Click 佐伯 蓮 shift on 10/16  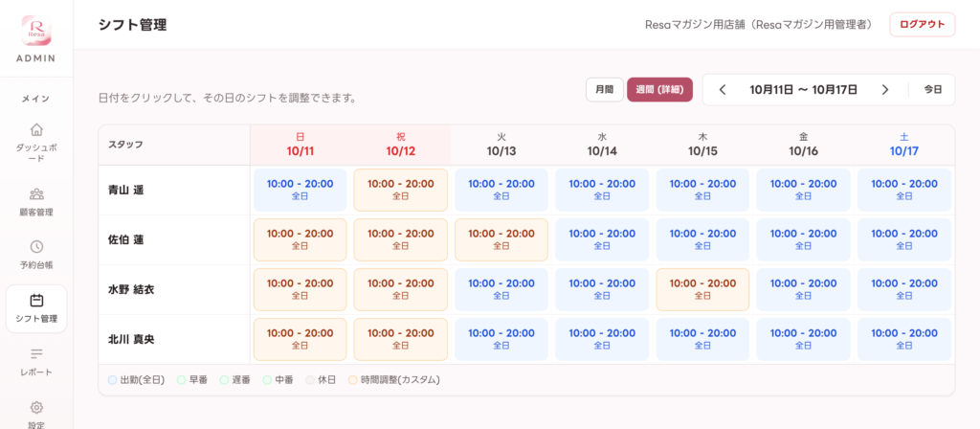[803, 239]
